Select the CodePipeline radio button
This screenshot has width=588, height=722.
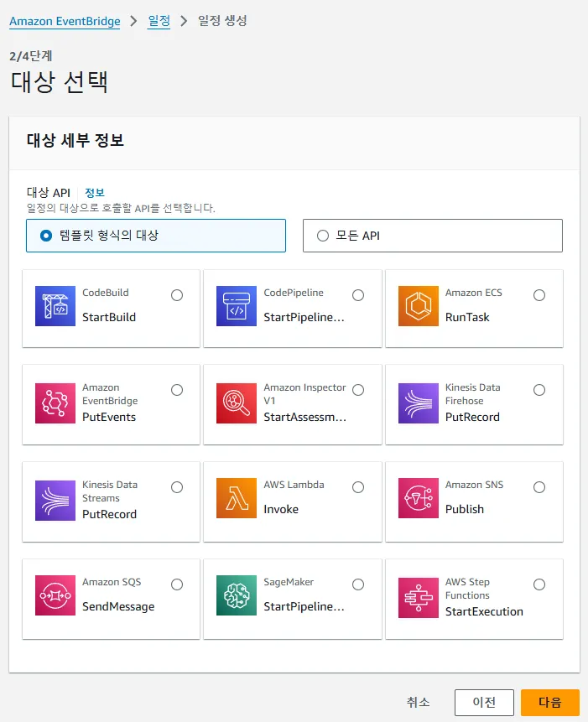click(x=358, y=295)
